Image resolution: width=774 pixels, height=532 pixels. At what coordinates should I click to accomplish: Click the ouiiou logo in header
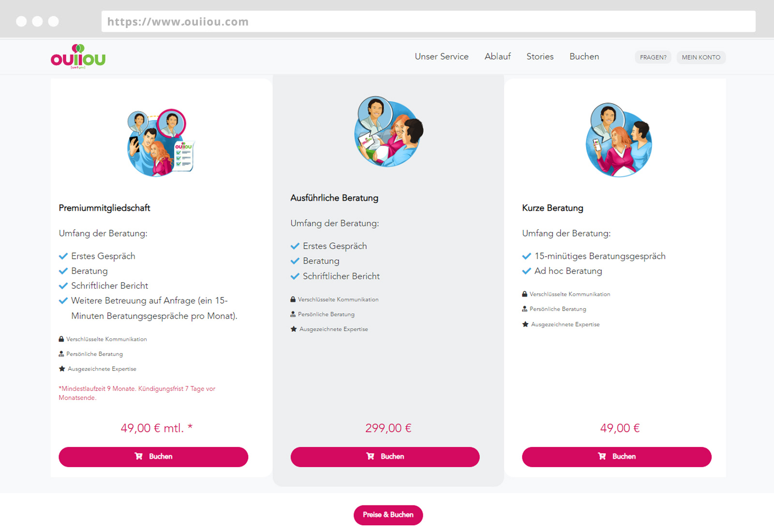pos(78,57)
